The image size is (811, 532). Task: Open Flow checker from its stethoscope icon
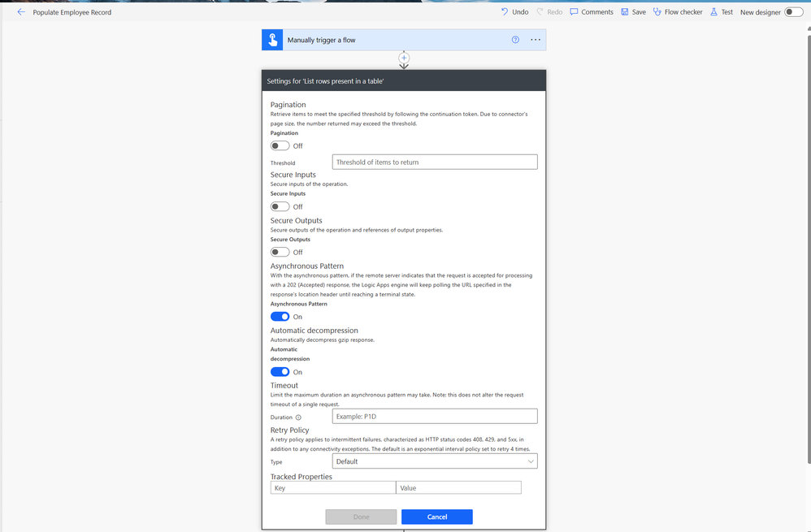point(657,11)
